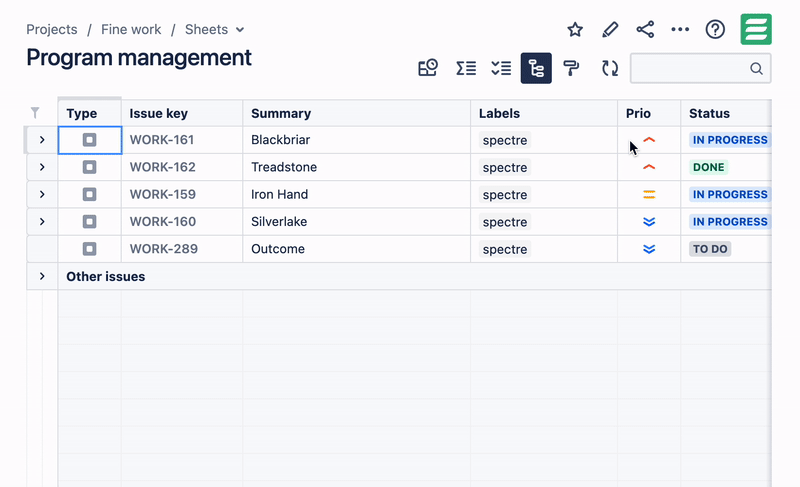The image size is (800, 487).
Task: Click the low priority icon for Silverlake
Action: (x=649, y=222)
